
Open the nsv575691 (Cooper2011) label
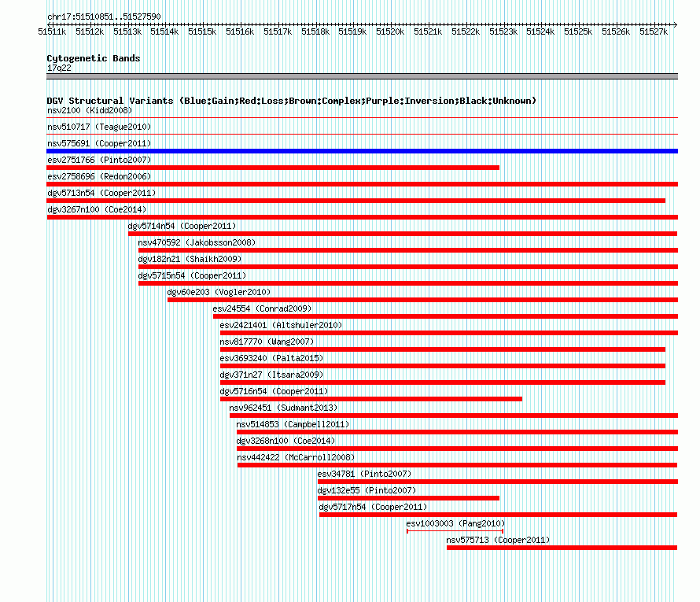point(99,143)
